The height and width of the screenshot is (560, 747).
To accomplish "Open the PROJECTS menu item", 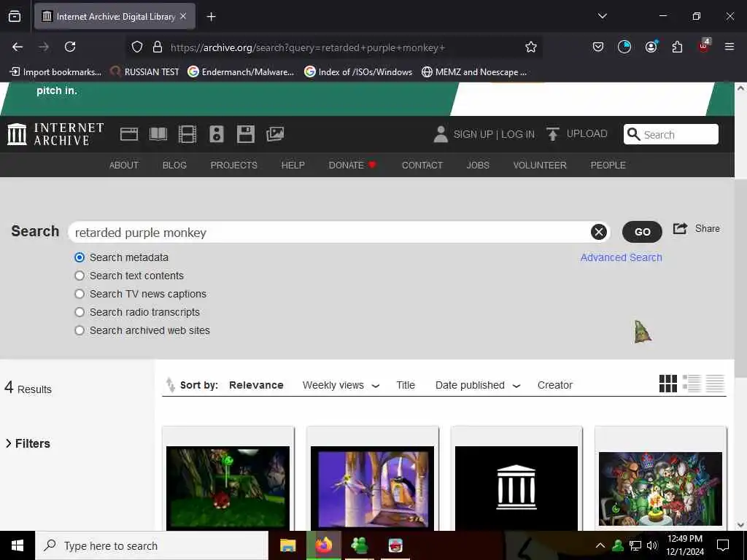I will pos(234,166).
